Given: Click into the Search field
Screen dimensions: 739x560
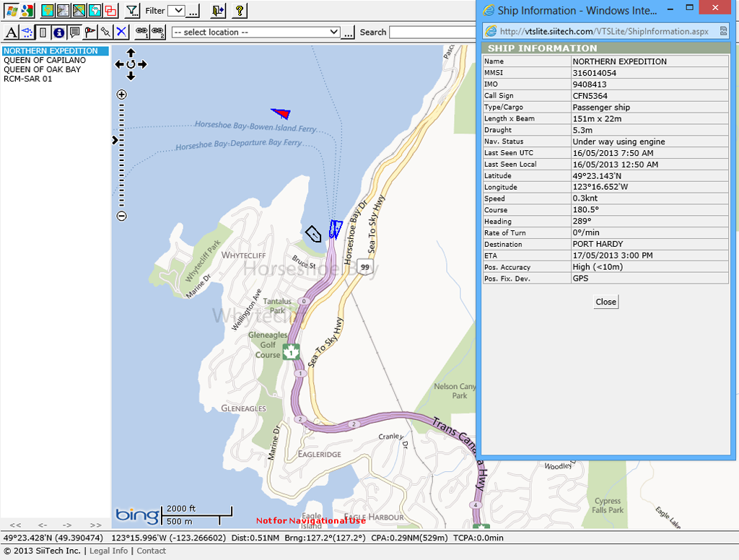Looking at the screenshot, I should point(433,32).
